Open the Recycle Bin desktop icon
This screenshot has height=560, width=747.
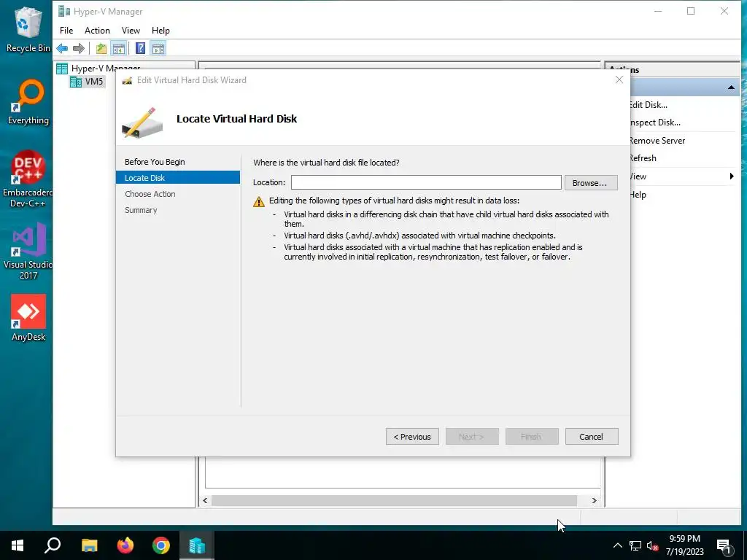(x=28, y=29)
